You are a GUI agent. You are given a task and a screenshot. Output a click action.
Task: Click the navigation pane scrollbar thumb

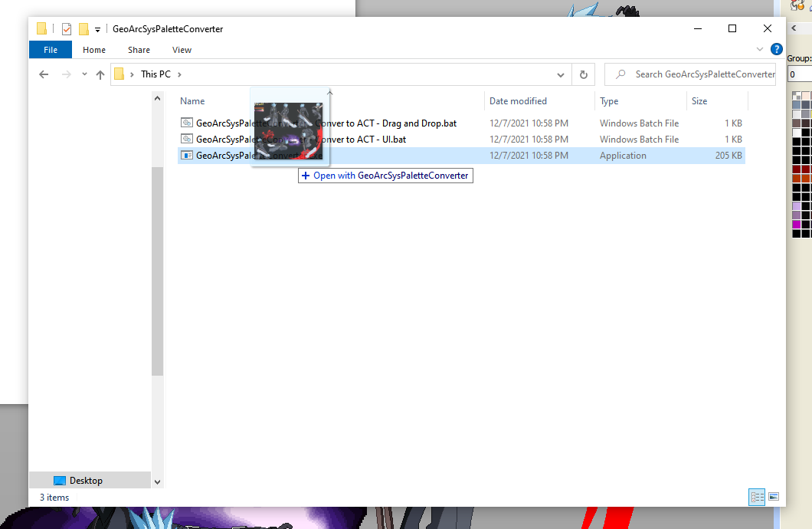pyautogui.click(x=158, y=271)
